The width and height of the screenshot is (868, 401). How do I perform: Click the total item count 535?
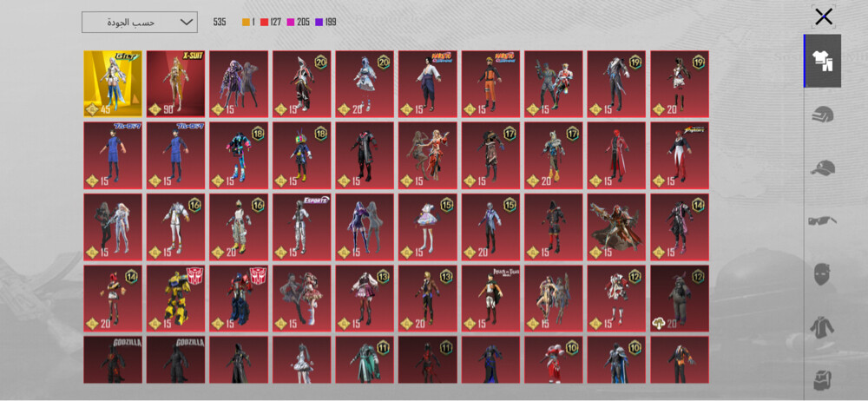pos(220,23)
